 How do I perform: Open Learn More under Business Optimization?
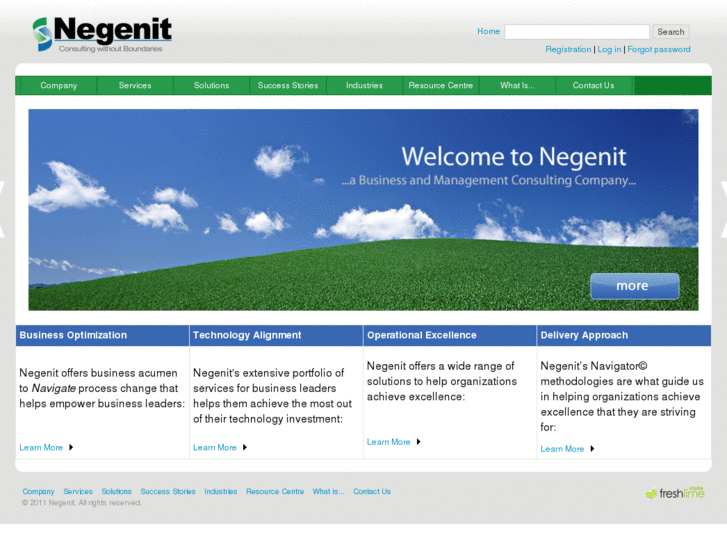41,448
